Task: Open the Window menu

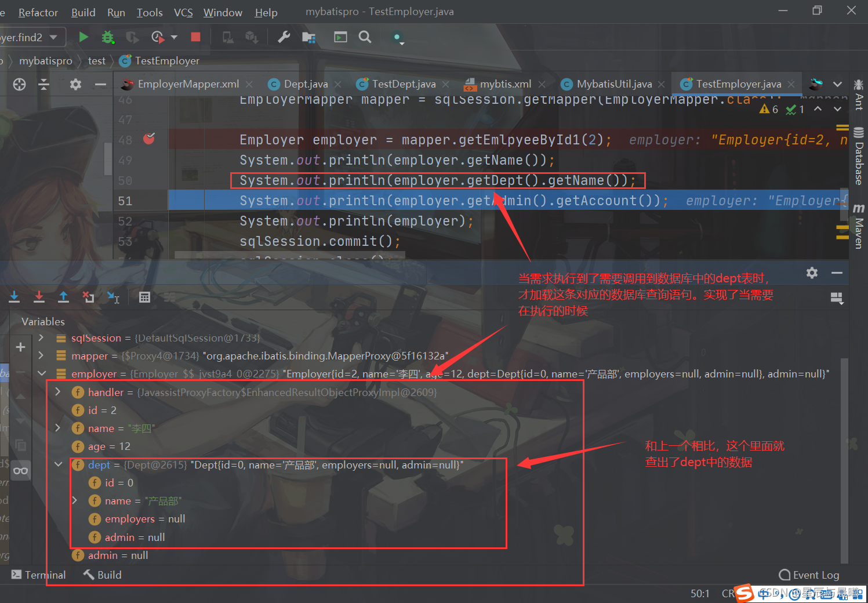Action: click(223, 12)
